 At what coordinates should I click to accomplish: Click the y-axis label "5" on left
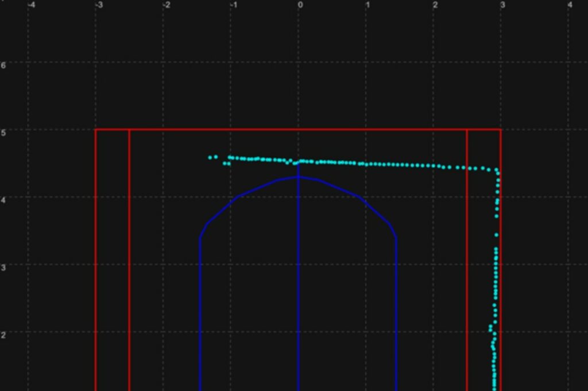3,133
